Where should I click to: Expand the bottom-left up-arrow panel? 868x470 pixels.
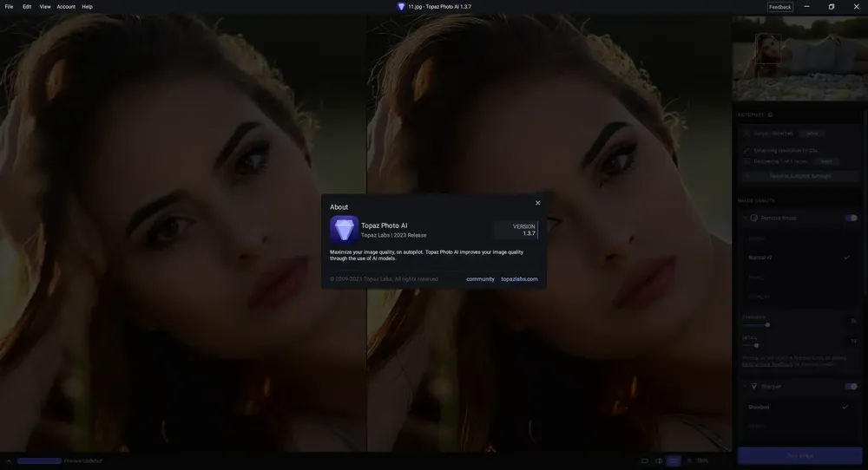[x=9, y=460]
